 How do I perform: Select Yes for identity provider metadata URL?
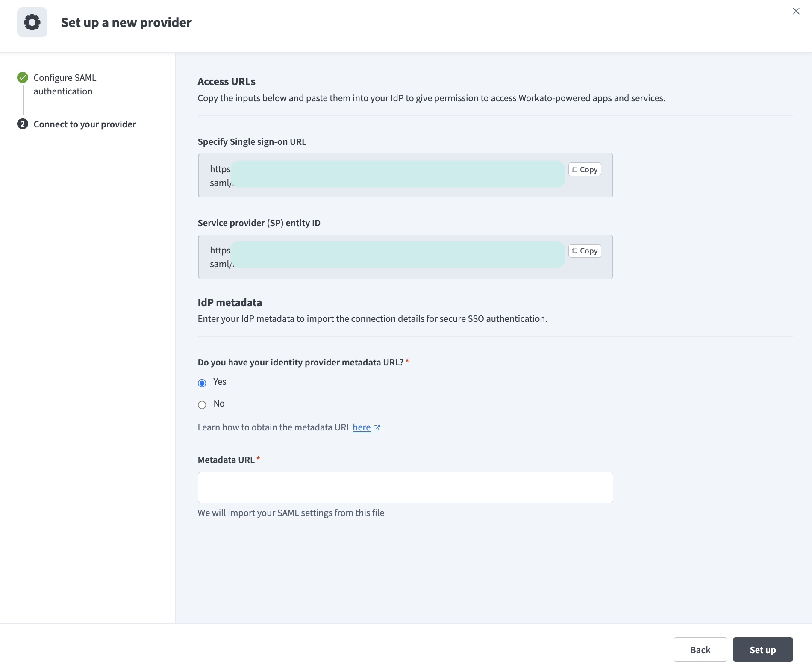point(202,383)
